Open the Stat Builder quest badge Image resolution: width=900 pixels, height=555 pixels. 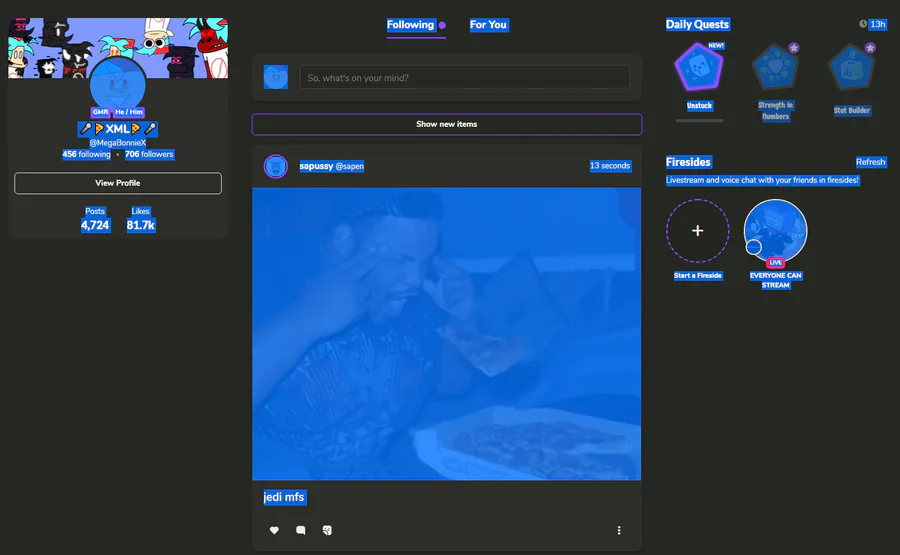click(852, 68)
